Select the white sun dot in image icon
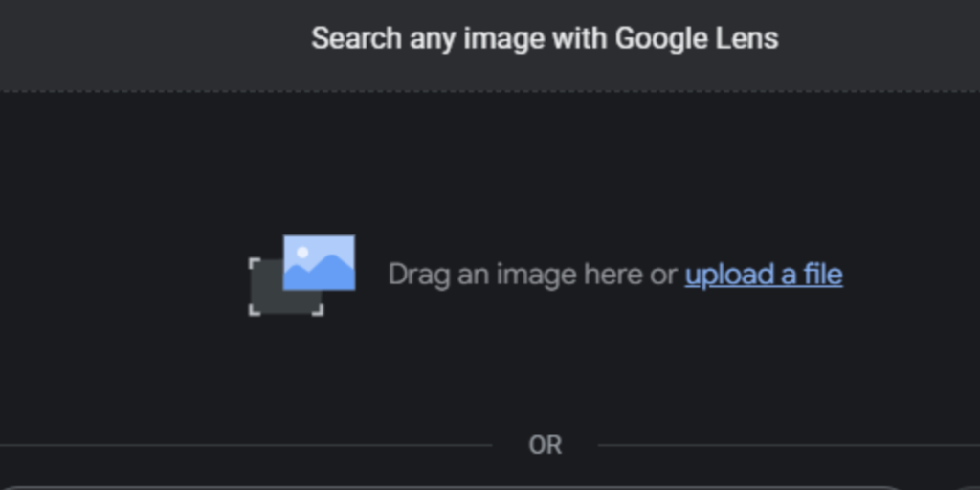This screenshot has width=980, height=490. [x=302, y=253]
